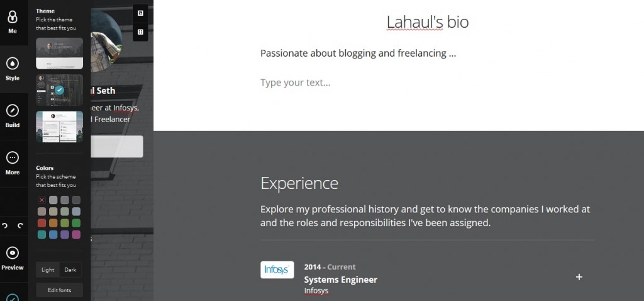Image resolution: width=644 pixels, height=301 pixels.
Task: Click the redo arrow icon
Action: (x=20, y=225)
